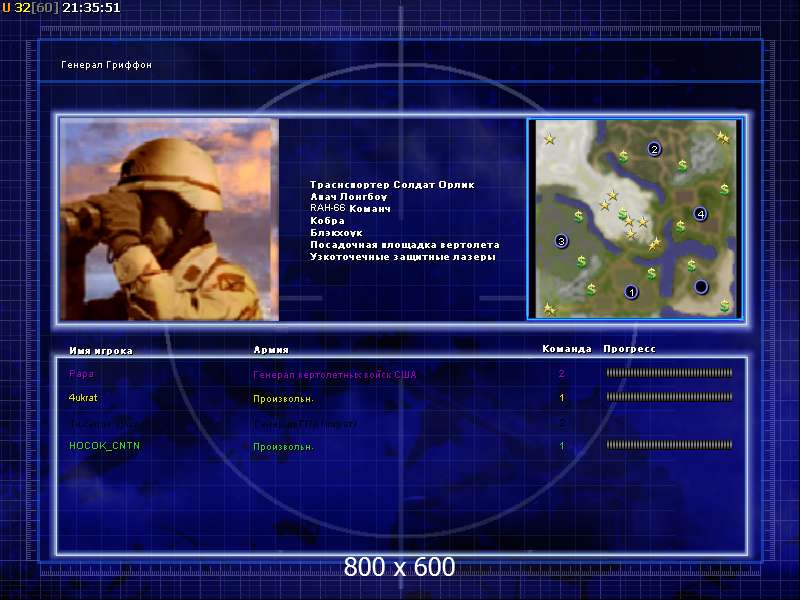Click Papa's loading progress bar
800x600 pixels.
[669, 373]
